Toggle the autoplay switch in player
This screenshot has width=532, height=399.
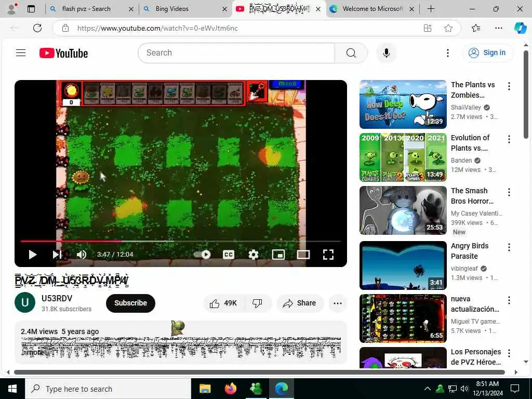point(202,255)
